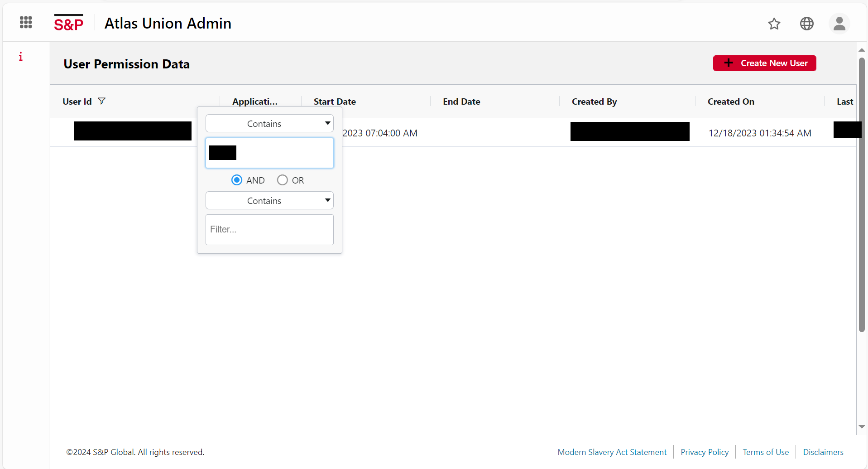
Task: Click the User Permission Data heading
Action: [x=126, y=64]
